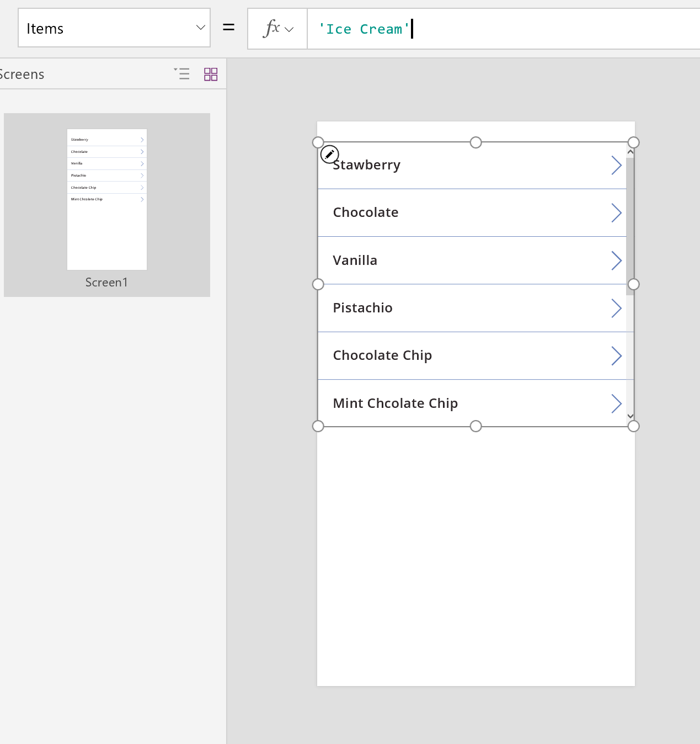Click the gallery vertical scrollbar thumb
Viewport: 700px width, 744px height.
click(630, 226)
